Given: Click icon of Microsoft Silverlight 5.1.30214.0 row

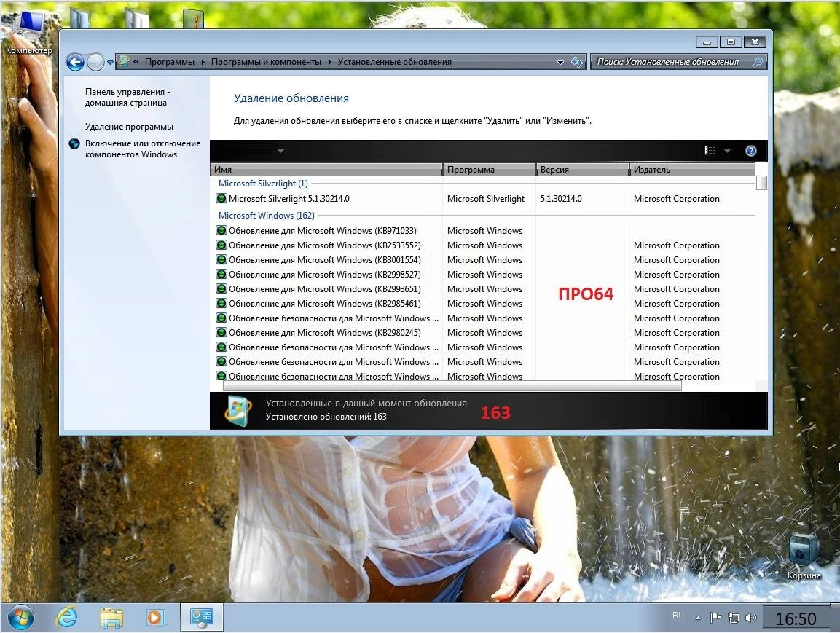Looking at the screenshot, I should [221, 199].
